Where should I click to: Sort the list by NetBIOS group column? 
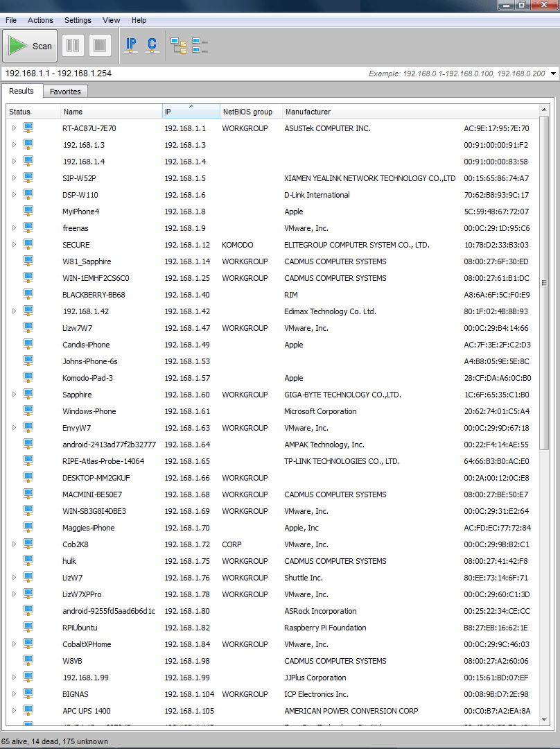tap(247, 112)
